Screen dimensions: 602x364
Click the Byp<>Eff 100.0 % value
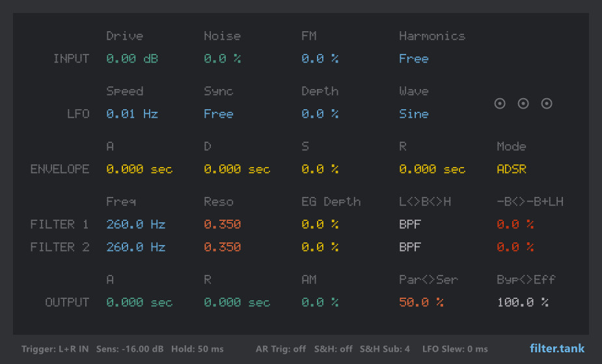click(x=523, y=303)
